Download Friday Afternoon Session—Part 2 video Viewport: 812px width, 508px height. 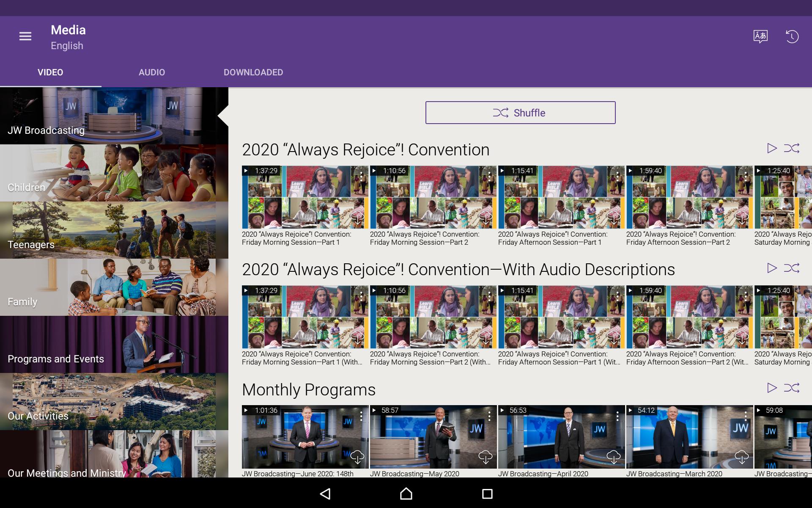click(x=742, y=218)
